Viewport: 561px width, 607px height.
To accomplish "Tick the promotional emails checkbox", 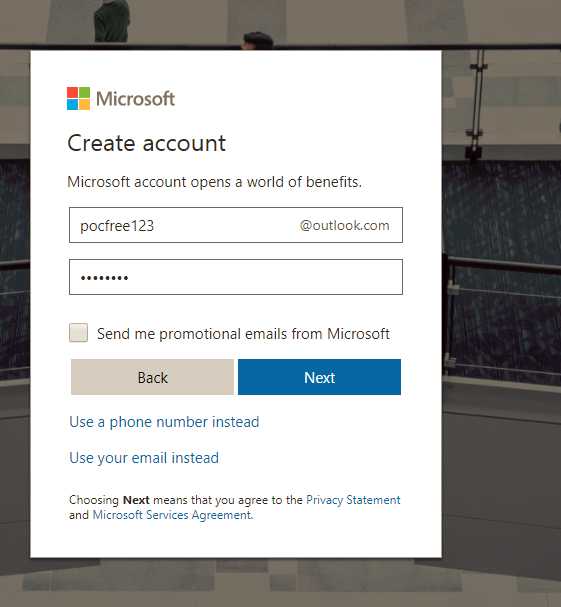I will tap(79, 333).
